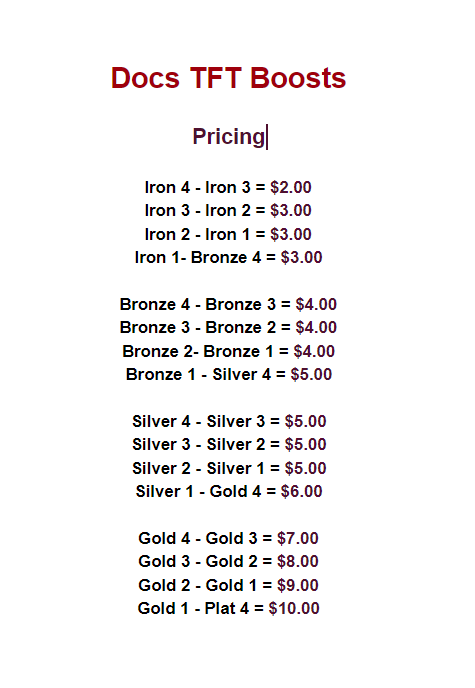Click the 'Iron 1- Bronze 4' price line
Screen dimensions: 475x688
click(229, 258)
